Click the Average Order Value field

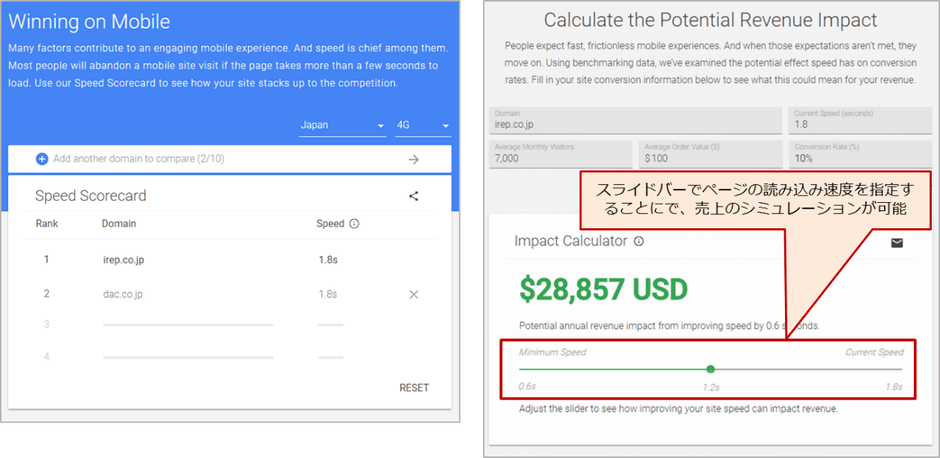710,154
